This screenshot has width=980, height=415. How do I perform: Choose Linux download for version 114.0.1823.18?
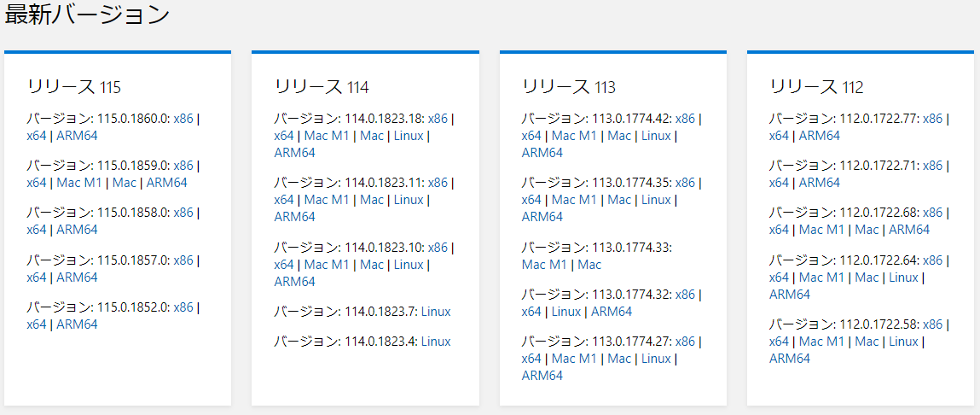pos(409,136)
